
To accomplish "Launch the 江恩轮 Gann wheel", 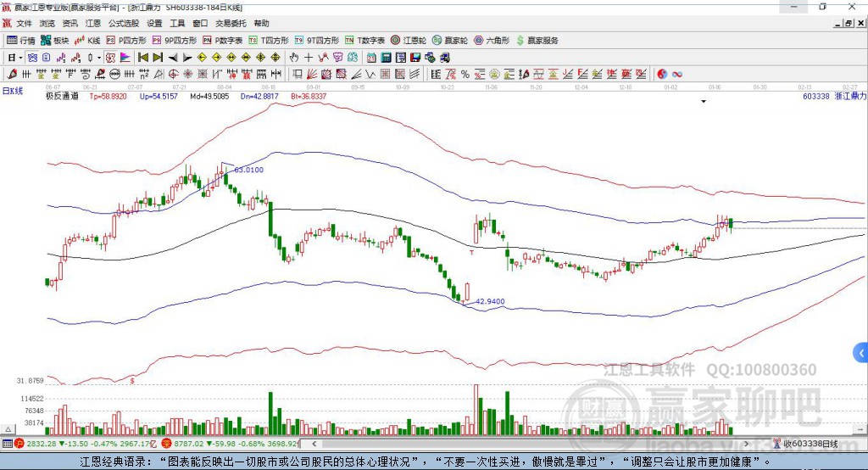I will tap(409, 41).
